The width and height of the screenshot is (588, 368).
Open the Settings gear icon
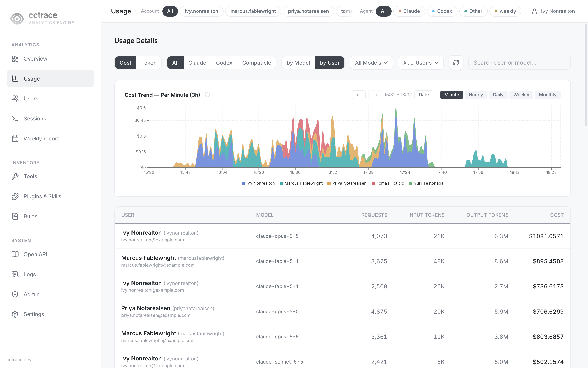[x=15, y=314]
